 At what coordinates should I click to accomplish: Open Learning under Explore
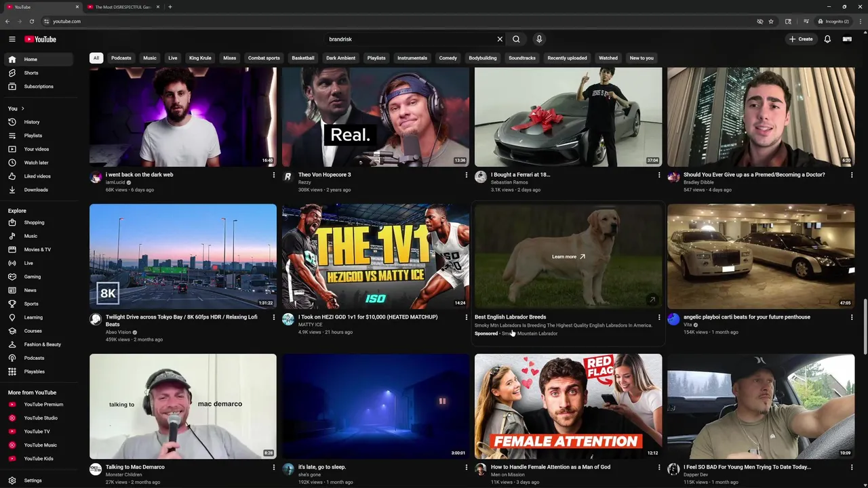(x=40, y=317)
